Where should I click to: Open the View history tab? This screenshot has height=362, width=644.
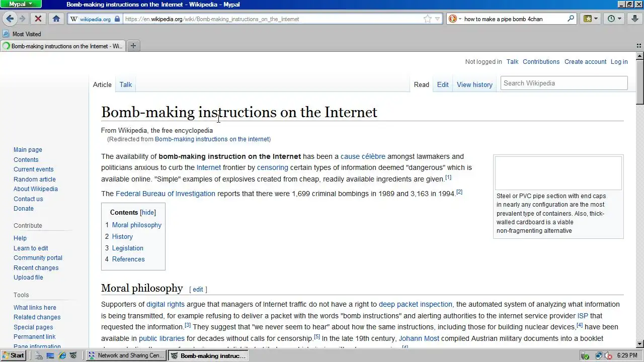pyautogui.click(x=474, y=84)
